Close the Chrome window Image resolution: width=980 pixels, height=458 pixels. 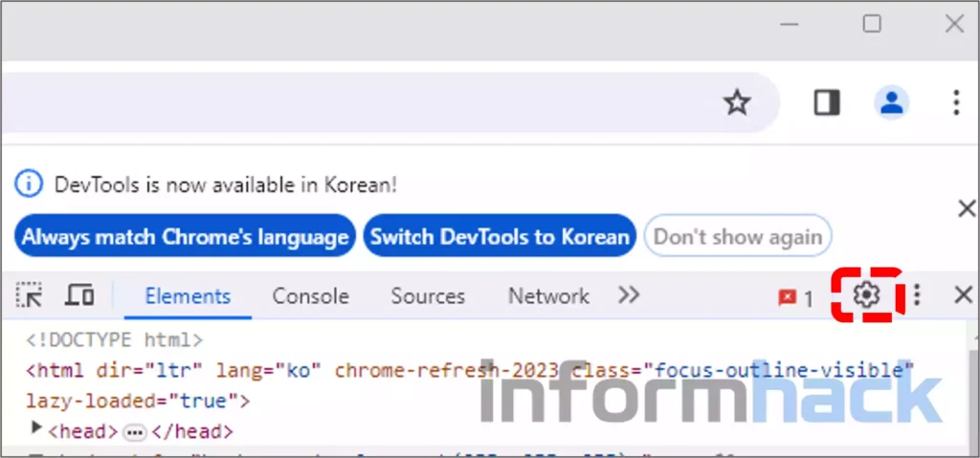click(x=954, y=24)
